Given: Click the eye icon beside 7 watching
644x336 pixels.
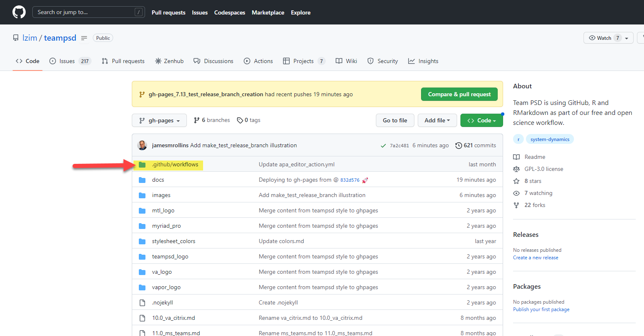Looking at the screenshot, I should (x=516, y=193).
